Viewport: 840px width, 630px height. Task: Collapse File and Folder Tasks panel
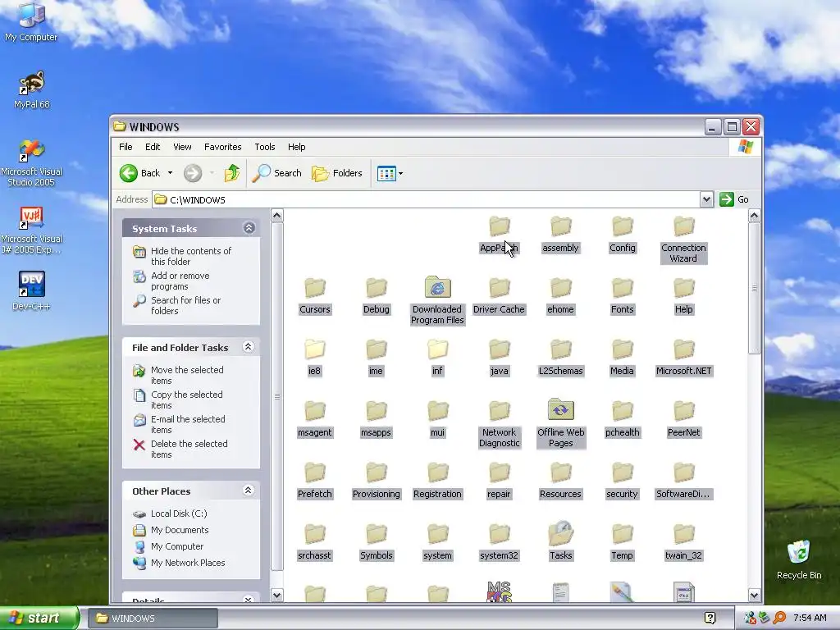point(248,347)
